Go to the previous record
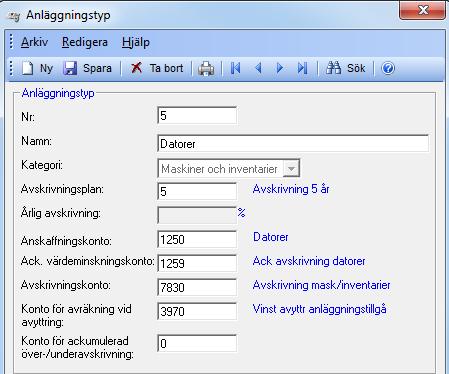This screenshot has height=374, width=449. (x=258, y=68)
